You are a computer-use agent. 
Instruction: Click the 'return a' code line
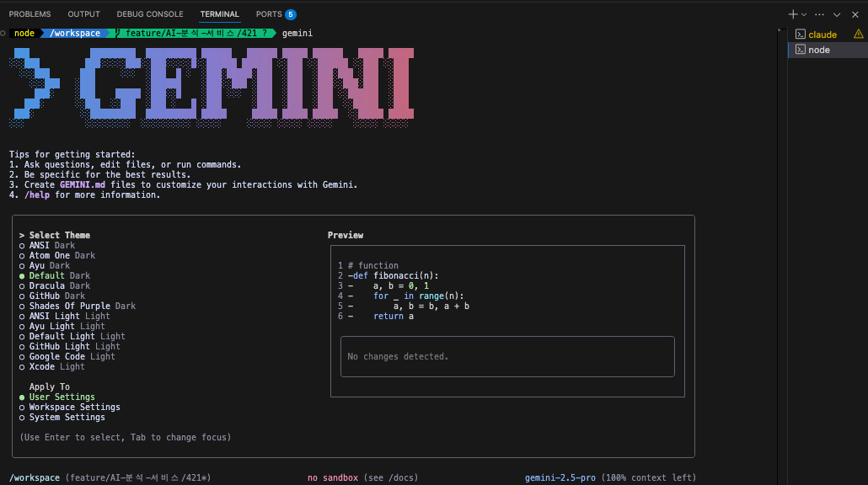[x=394, y=317]
